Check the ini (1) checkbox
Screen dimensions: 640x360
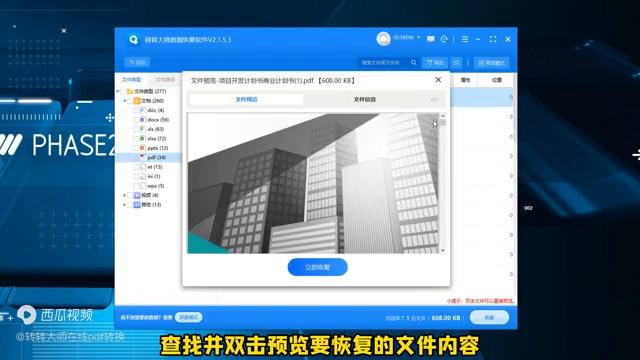tap(136, 176)
